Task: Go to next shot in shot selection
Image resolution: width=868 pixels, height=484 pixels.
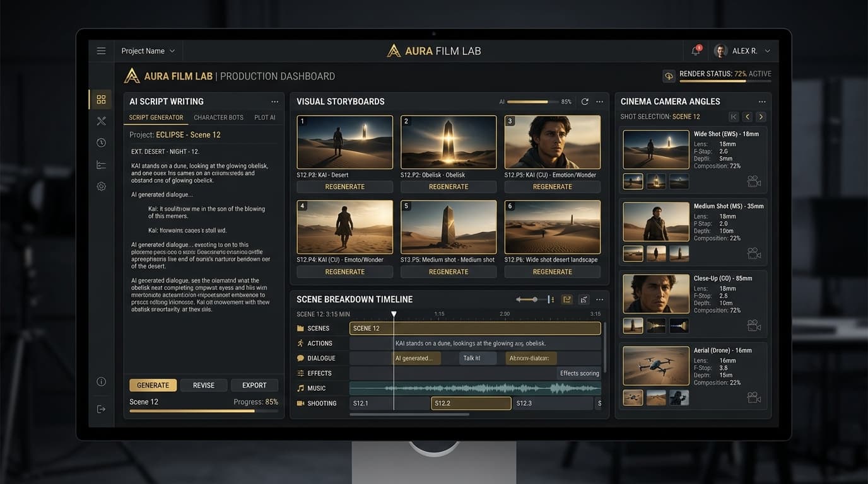Action: tap(761, 117)
